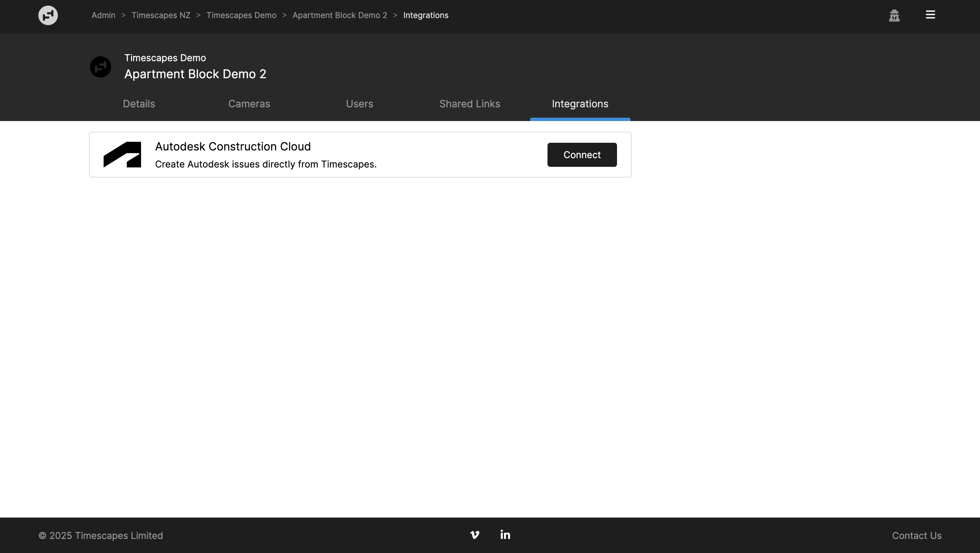Open the LinkedIn icon in the footer
The image size is (980, 553).
[x=505, y=535]
